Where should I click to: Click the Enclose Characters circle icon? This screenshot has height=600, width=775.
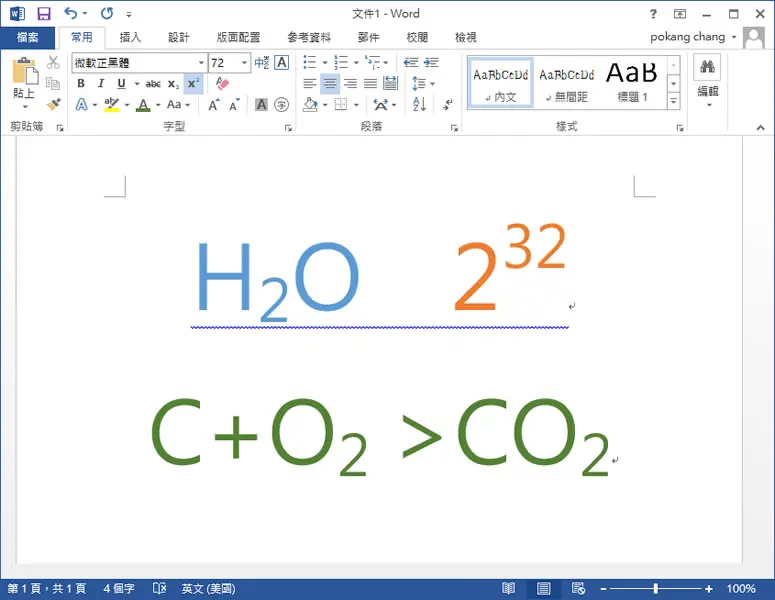tap(281, 104)
